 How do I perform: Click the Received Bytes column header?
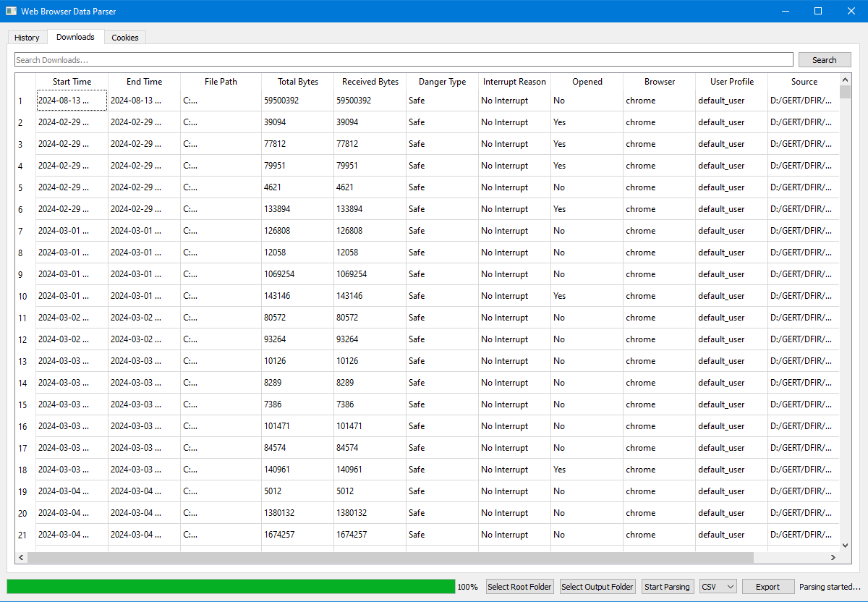click(370, 82)
